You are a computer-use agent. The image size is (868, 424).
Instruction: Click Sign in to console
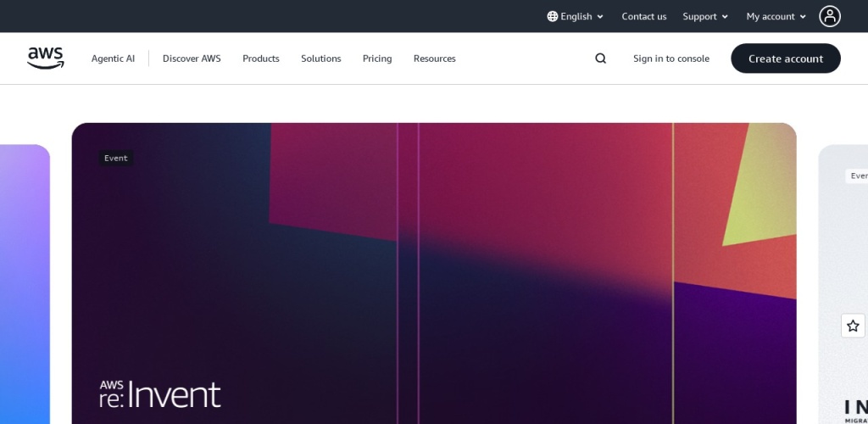click(x=671, y=59)
